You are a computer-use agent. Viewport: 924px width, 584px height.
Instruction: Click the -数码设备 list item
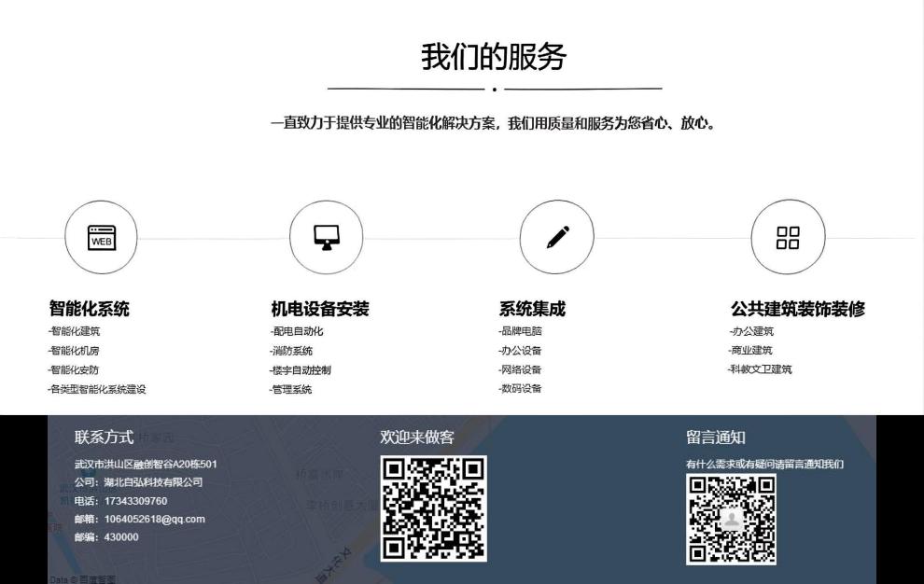[520, 389]
